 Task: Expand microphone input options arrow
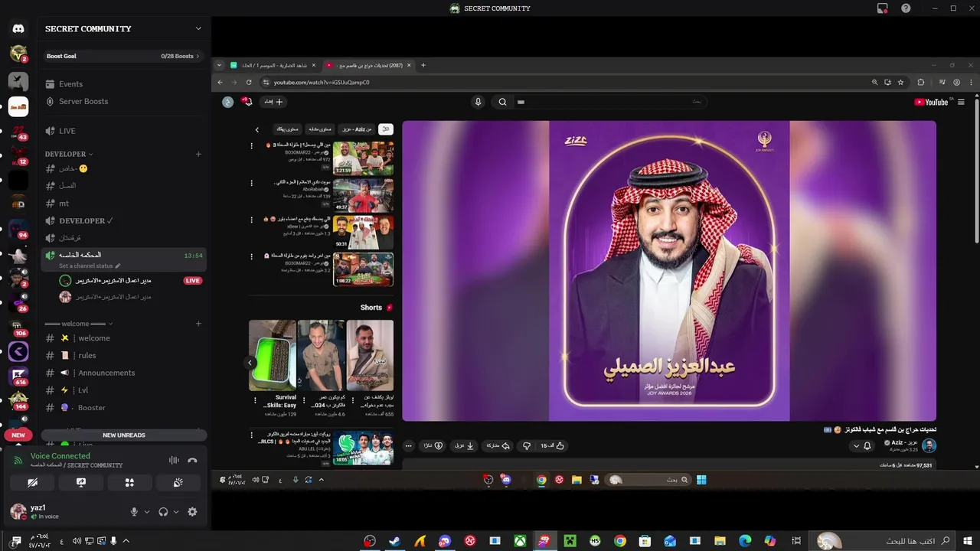[x=146, y=512]
